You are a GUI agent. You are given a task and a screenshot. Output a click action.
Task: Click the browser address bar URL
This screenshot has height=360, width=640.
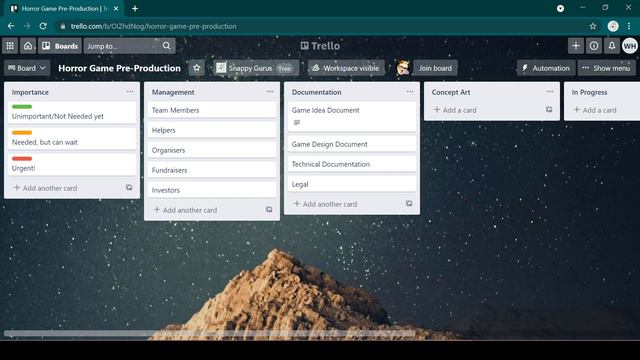[153, 26]
